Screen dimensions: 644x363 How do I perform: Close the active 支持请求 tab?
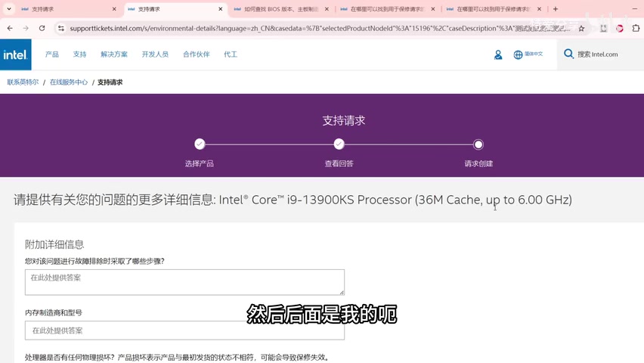click(221, 8)
